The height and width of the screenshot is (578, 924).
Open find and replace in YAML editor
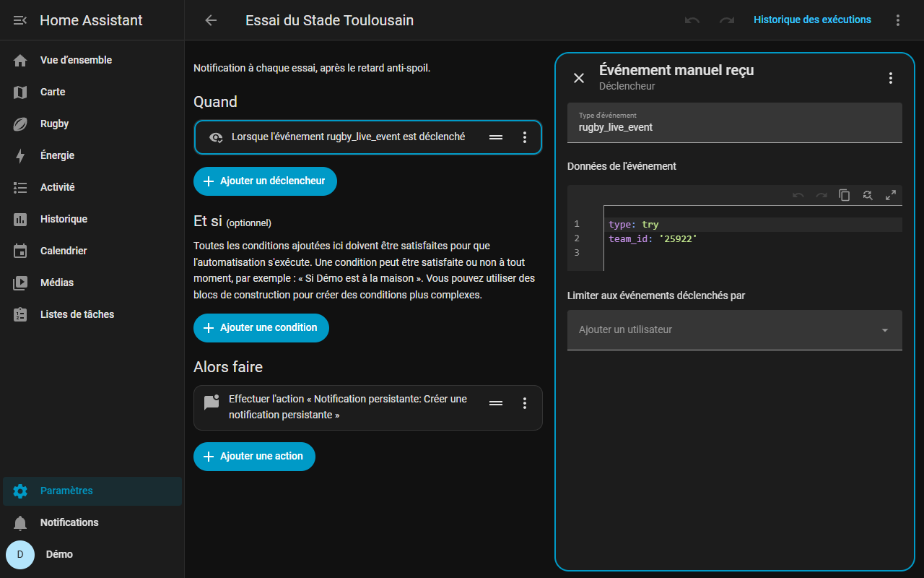point(868,195)
